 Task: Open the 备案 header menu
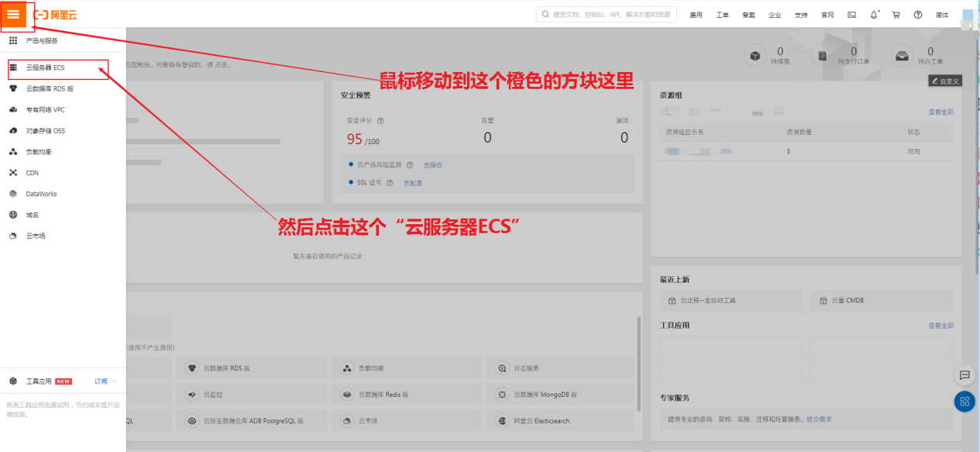[748, 15]
